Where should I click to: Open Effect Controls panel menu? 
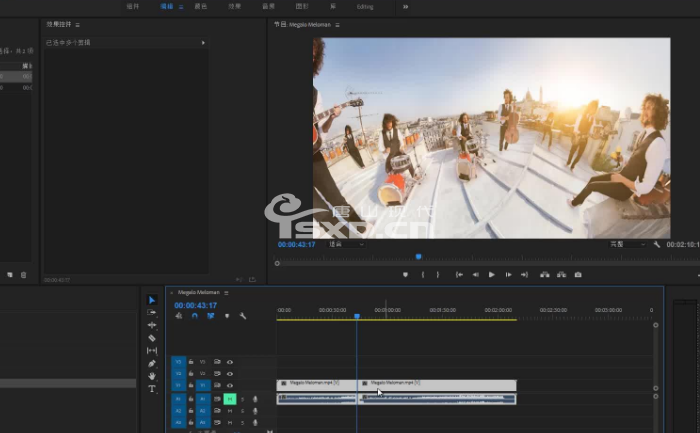pyautogui.click(x=78, y=25)
